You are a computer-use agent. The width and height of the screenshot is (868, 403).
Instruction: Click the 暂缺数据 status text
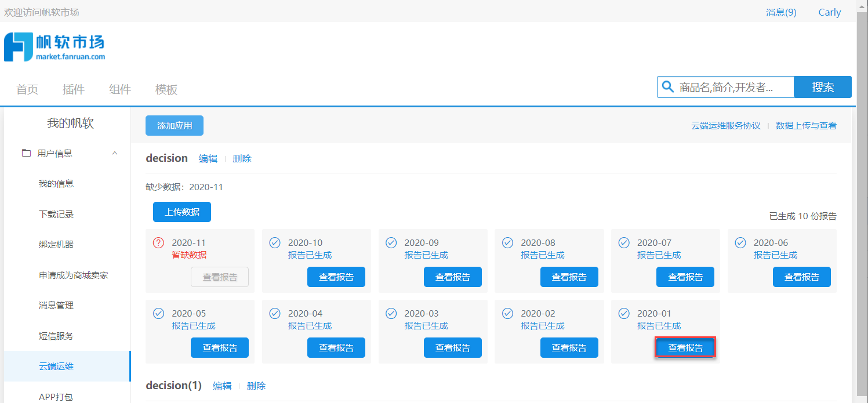[x=189, y=255]
